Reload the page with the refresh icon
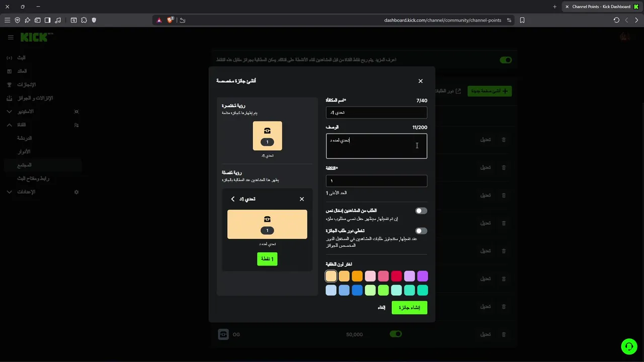The width and height of the screenshot is (644, 362). (x=616, y=20)
